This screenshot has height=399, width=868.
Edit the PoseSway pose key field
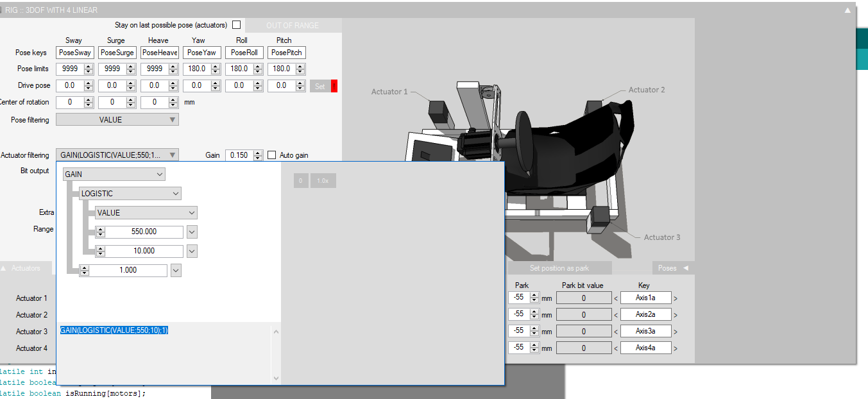coord(76,53)
